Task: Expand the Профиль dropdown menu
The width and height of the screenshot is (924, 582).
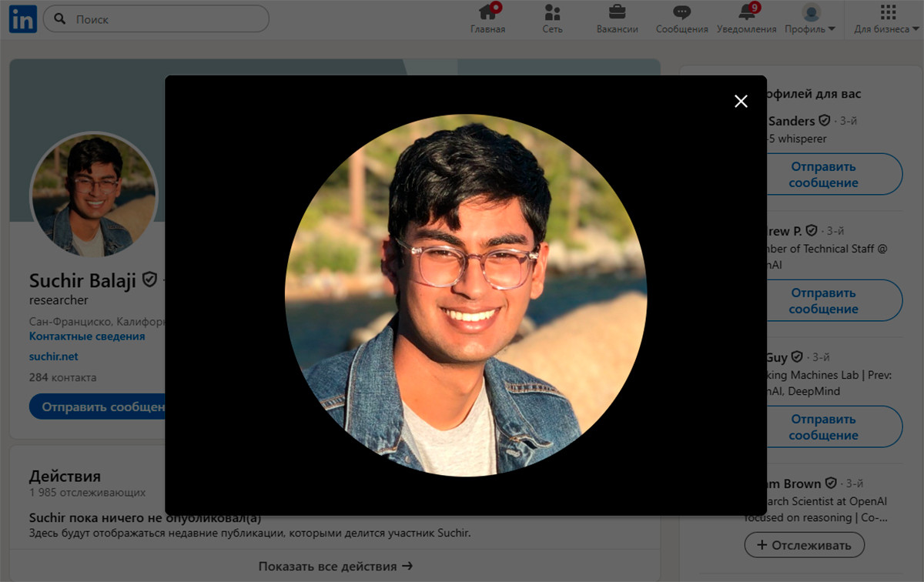Action: (810, 20)
